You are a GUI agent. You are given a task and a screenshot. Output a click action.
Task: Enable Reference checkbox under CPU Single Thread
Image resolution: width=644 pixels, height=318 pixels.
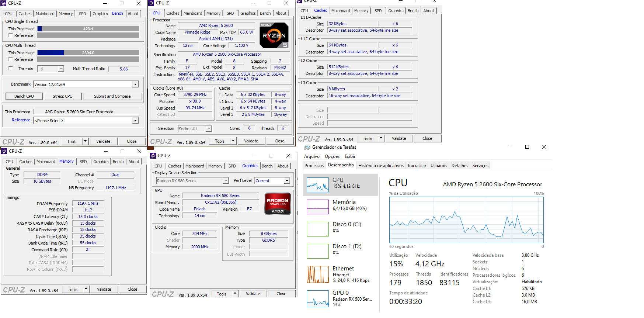point(11,35)
